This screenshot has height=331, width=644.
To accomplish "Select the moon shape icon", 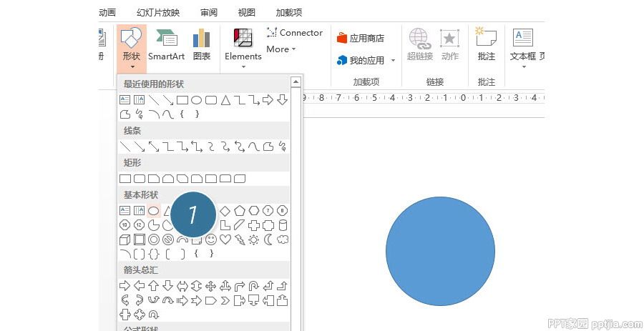I will 268,239.
